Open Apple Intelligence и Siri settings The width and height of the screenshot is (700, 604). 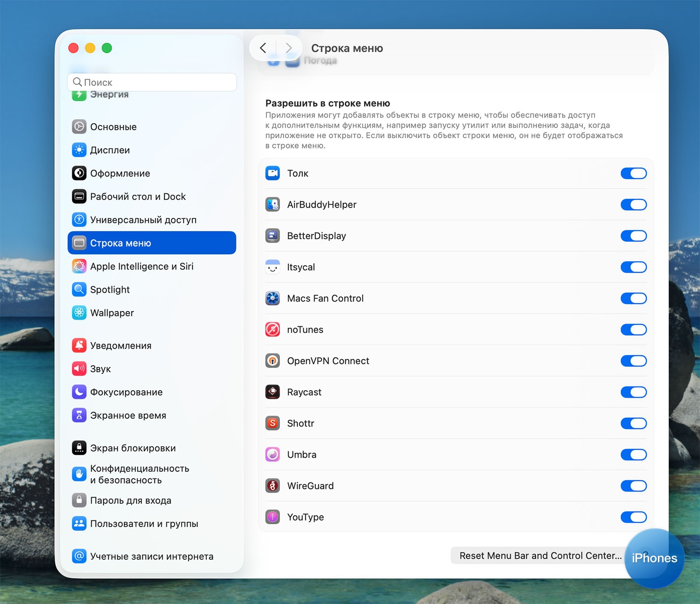pyautogui.click(x=141, y=266)
